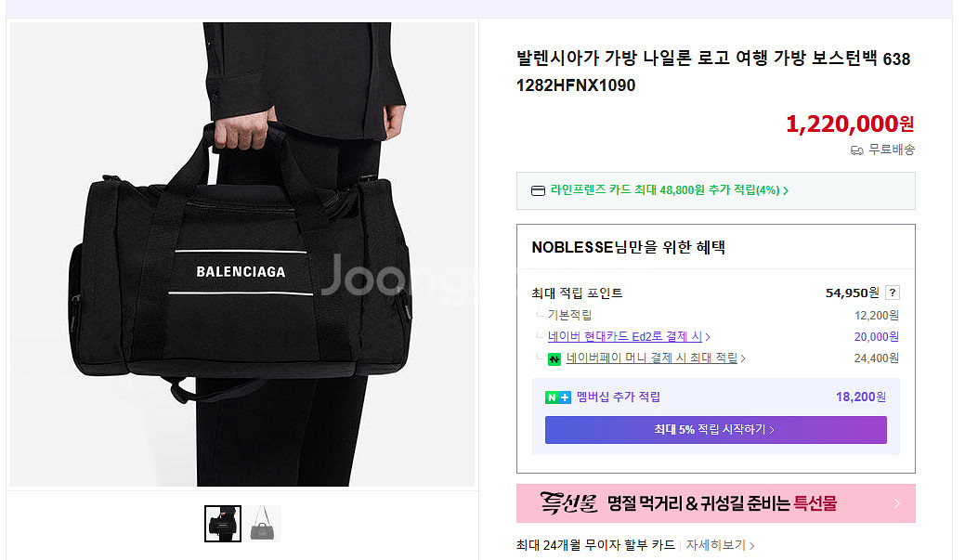This screenshot has width=965, height=560.
Task: Click the N+ membership badge icon
Action: 558,397
